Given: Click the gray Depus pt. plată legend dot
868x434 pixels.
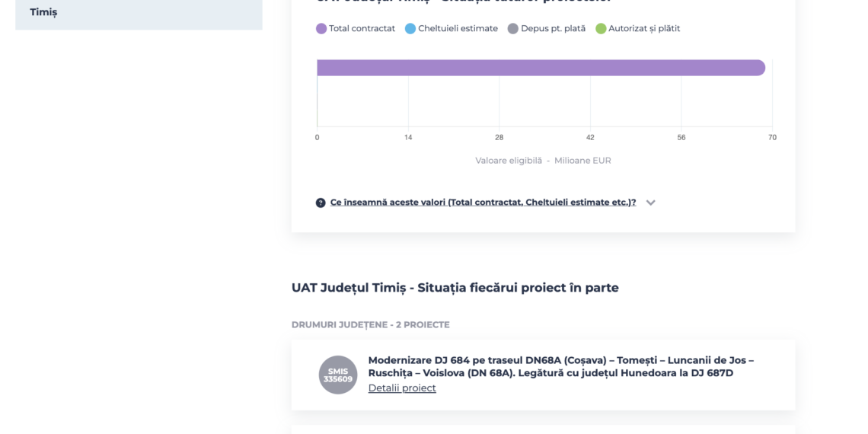Looking at the screenshot, I should (513, 29).
